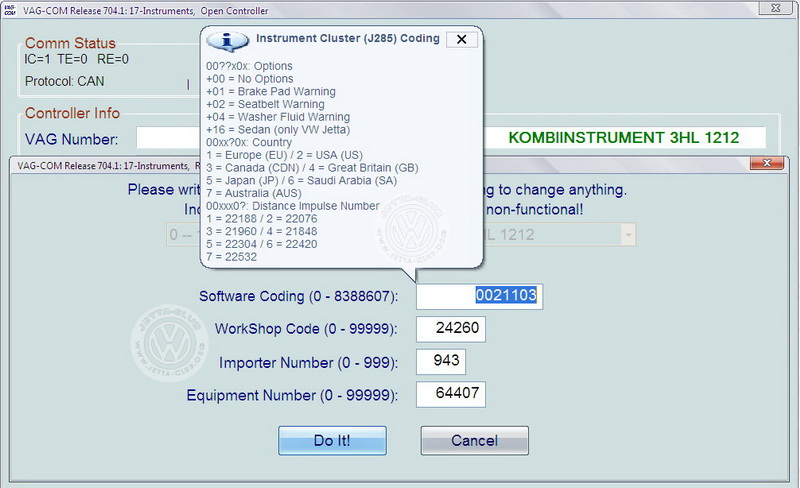
Task: Click the Do It! button
Action: (x=332, y=441)
